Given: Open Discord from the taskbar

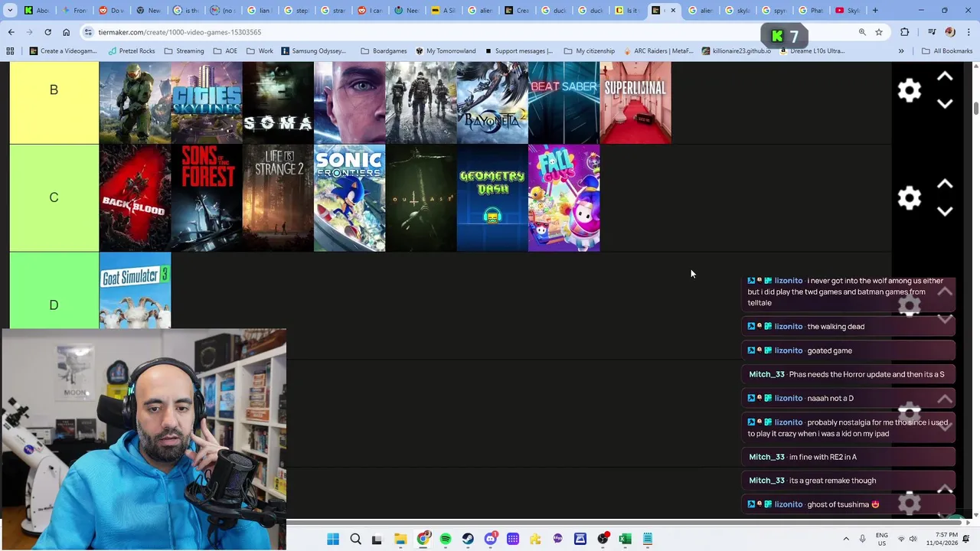Looking at the screenshot, I should click(491, 539).
